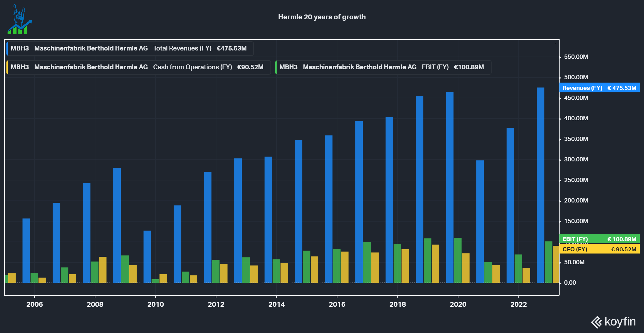
Task: Click the 2022 x-axis label
Action: [x=518, y=304]
